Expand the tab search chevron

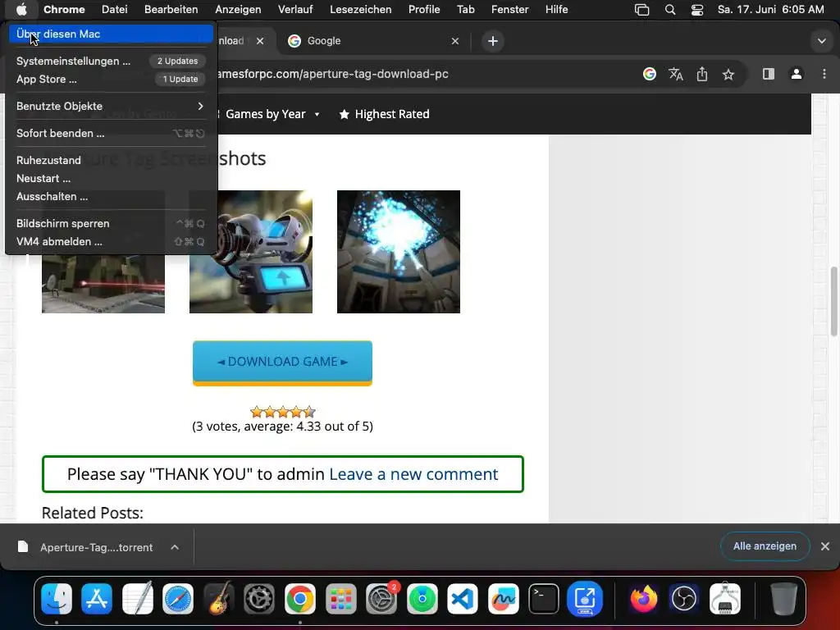point(821,41)
